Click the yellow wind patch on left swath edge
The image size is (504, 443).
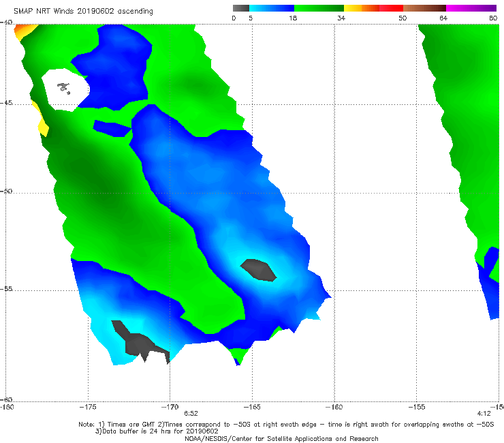[41, 120]
